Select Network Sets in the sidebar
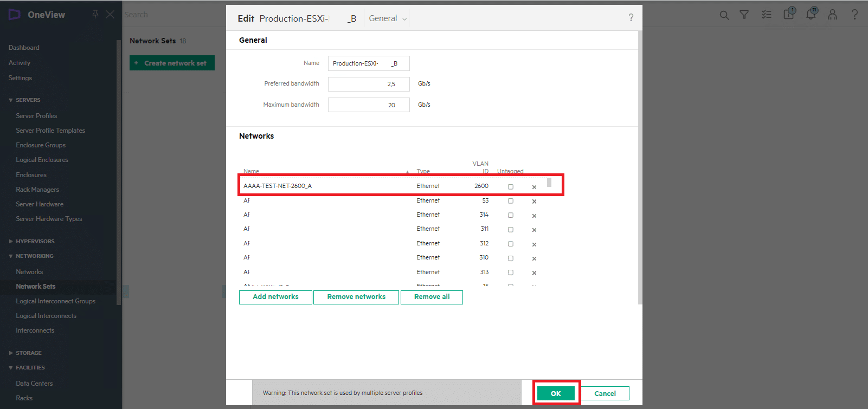 point(35,287)
